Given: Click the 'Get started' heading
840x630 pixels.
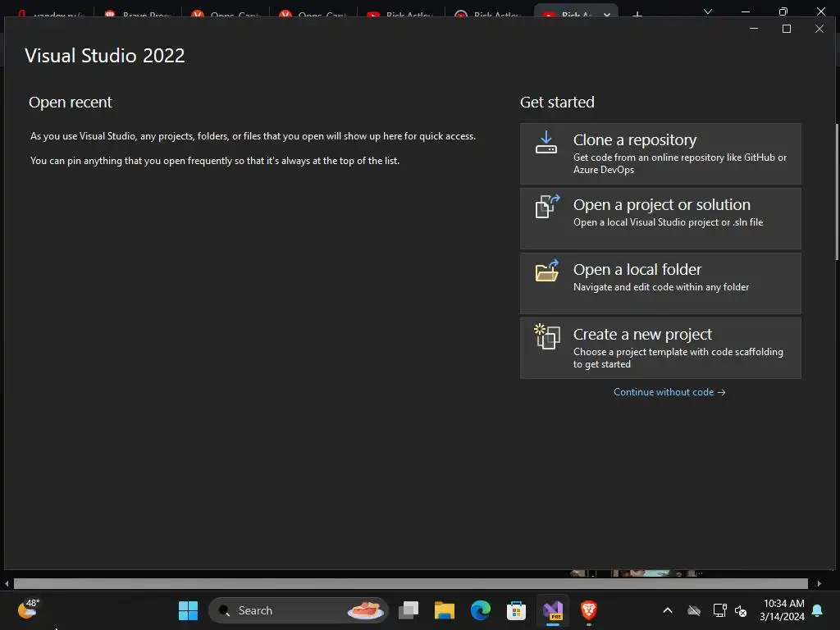Looking at the screenshot, I should [x=557, y=102].
